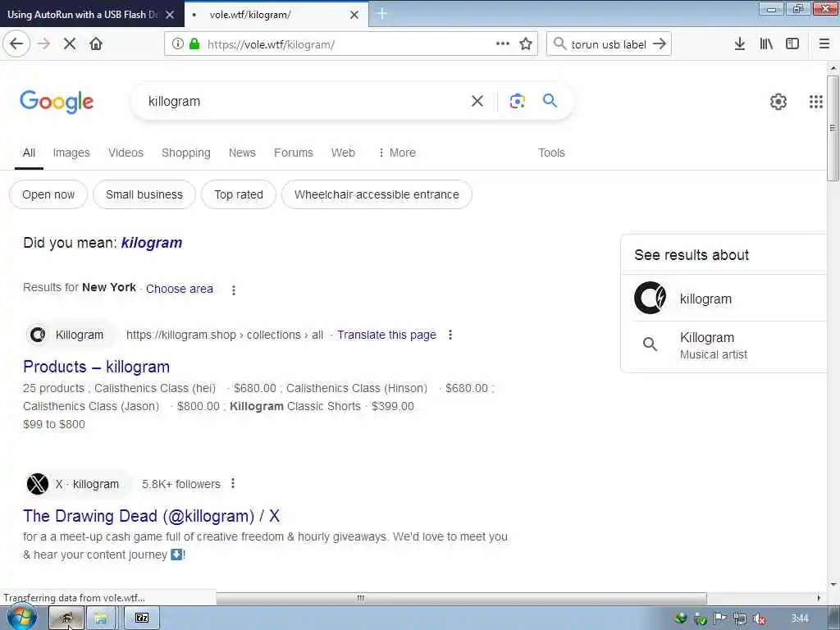Screen dimensions: 840x630
Task: Open The Drawing Dead (@killogram) / X result
Action: point(151,516)
